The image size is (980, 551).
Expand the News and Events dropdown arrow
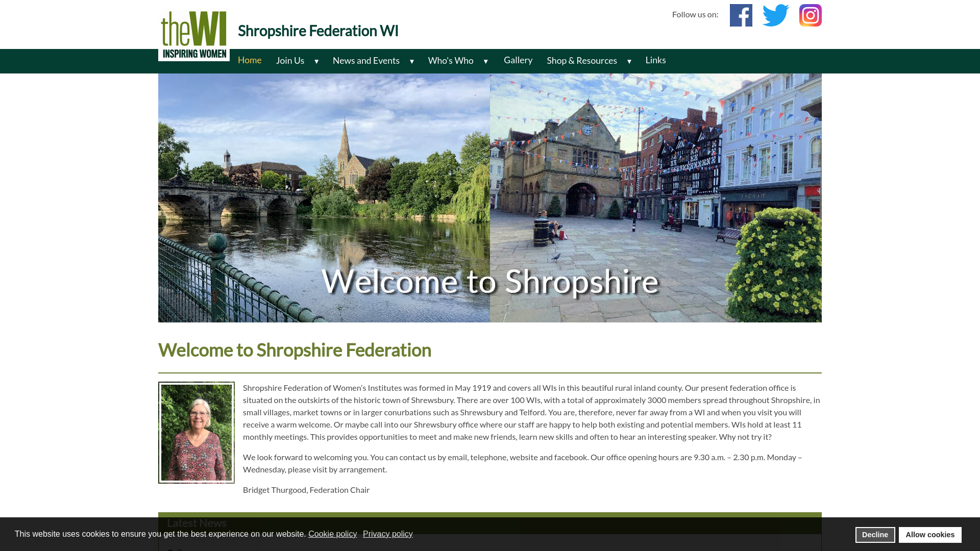pyautogui.click(x=412, y=61)
